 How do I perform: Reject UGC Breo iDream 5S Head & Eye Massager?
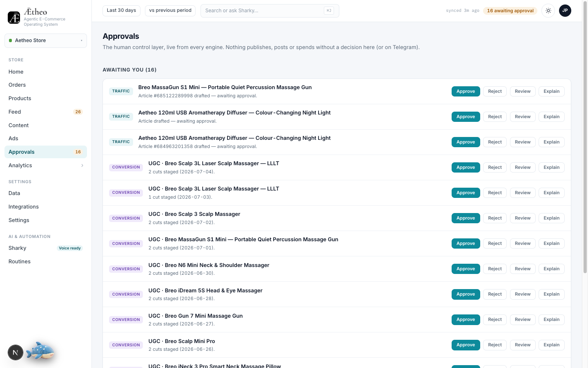(495, 294)
